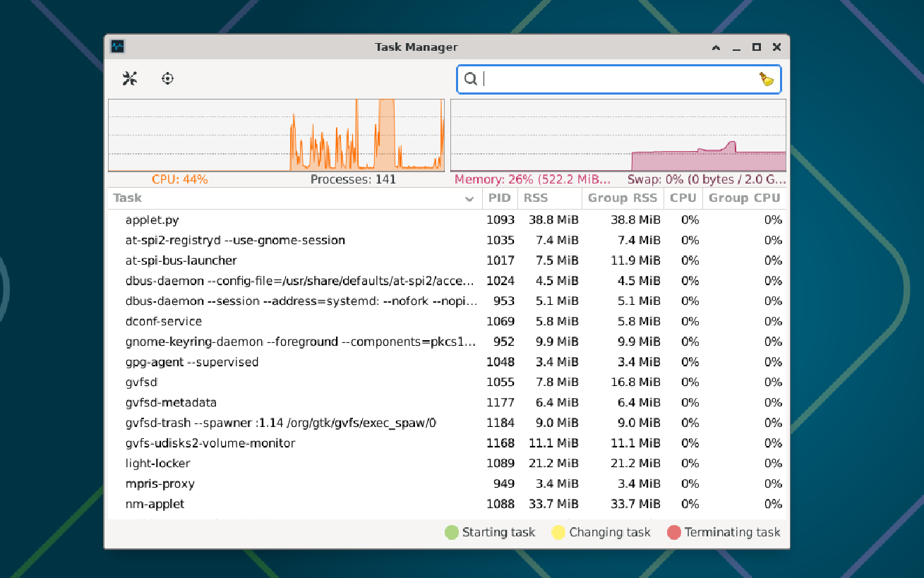Screen dimensions: 924x578
Task: Click PID cell 1184
Action: click(500, 423)
